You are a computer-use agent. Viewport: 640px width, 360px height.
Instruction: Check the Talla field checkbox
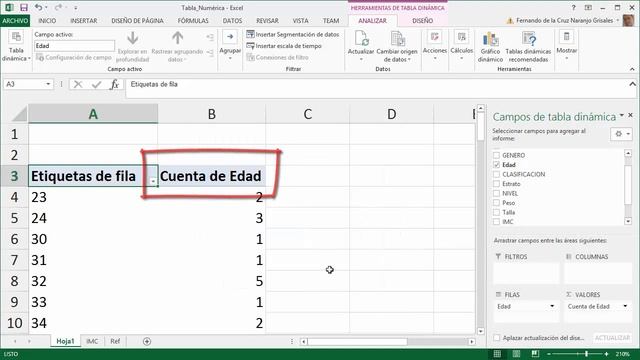tap(496, 212)
